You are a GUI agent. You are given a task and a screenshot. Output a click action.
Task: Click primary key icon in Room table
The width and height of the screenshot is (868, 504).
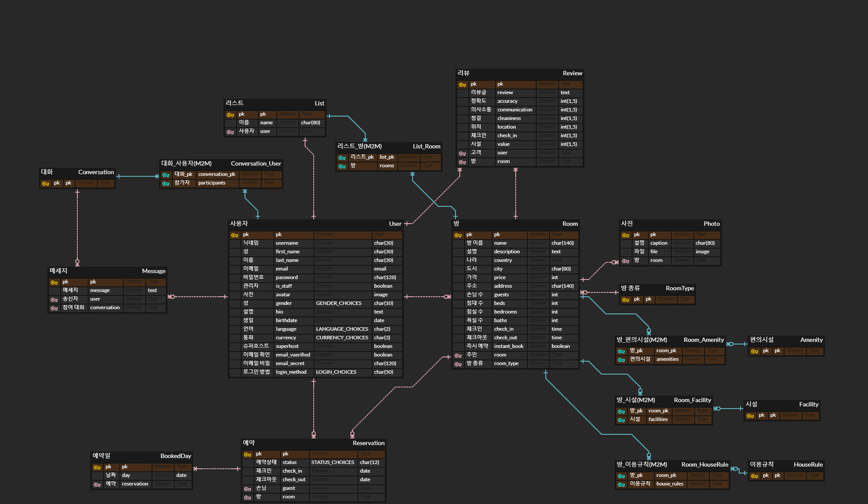(x=458, y=235)
